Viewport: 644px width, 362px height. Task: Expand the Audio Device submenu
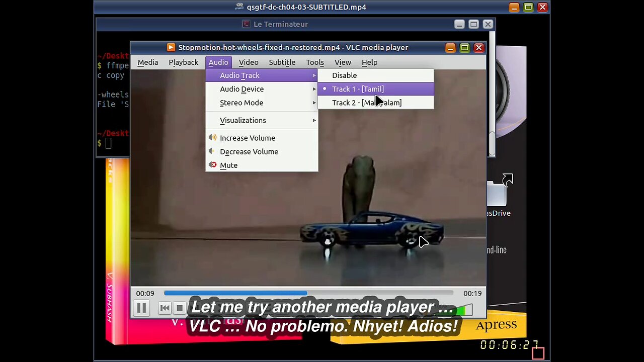262,89
